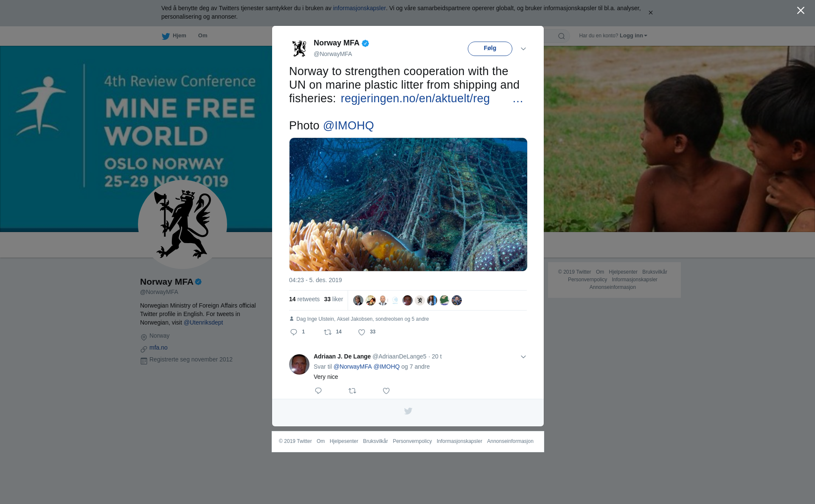Expand the tweet options chevron next to Følg
Screen dimensions: 815x504
pos(523,49)
